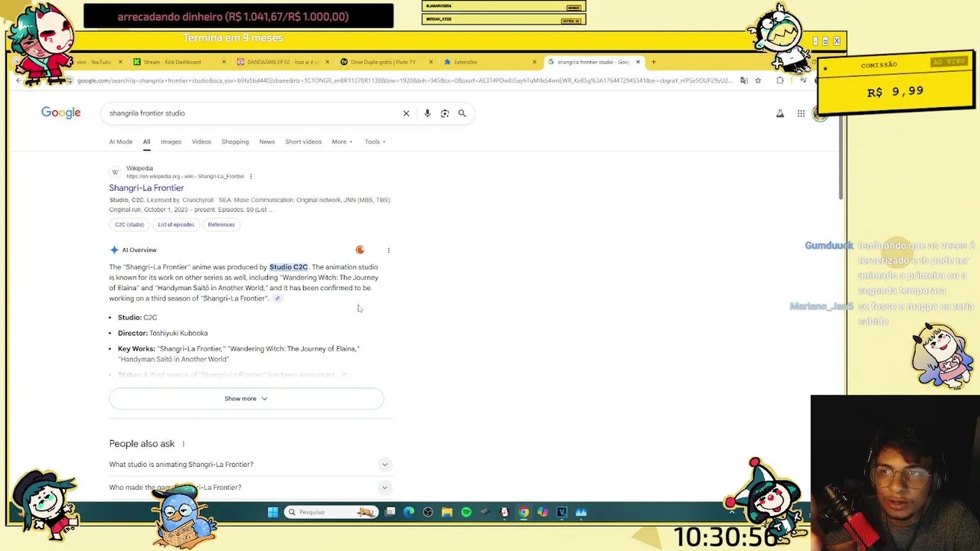Open File Explorer from taskbar
Viewport: 980px width, 551px height.
click(447, 512)
